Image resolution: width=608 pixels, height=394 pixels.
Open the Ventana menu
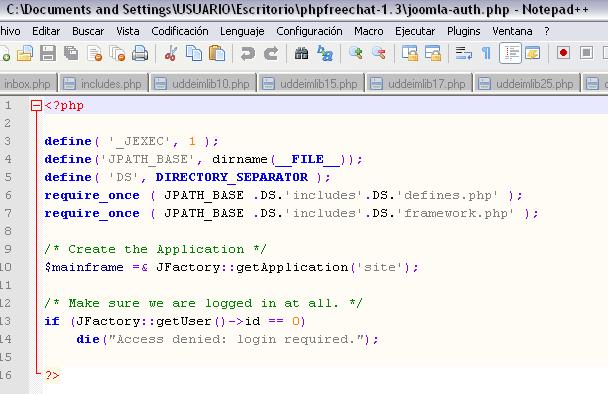pyautogui.click(x=512, y=31)
